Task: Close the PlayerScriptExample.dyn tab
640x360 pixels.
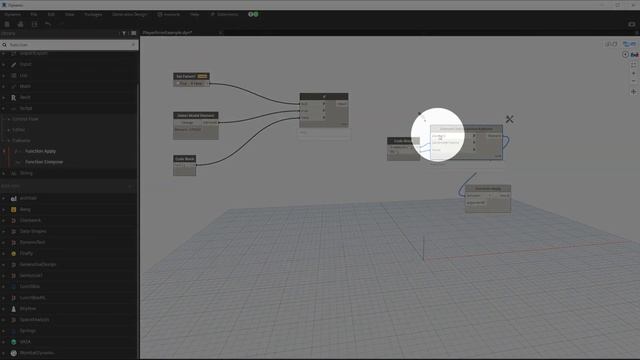Action: [220, 33]
